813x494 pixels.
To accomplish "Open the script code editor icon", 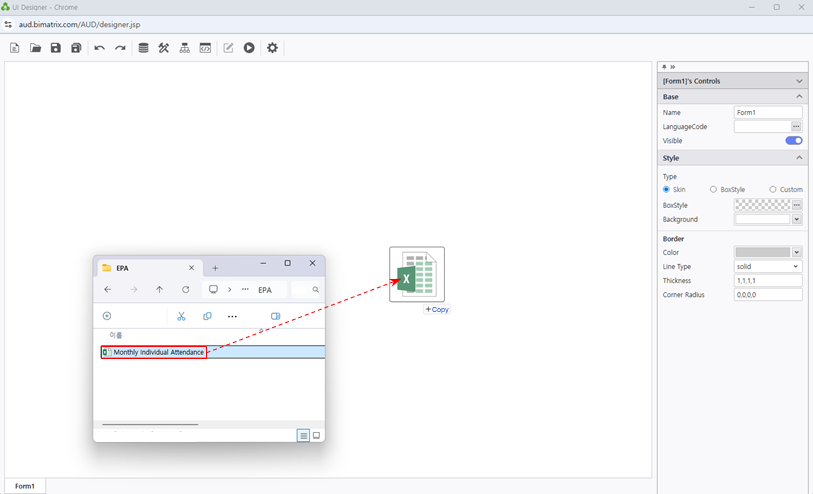I will [x=205, y=48].
